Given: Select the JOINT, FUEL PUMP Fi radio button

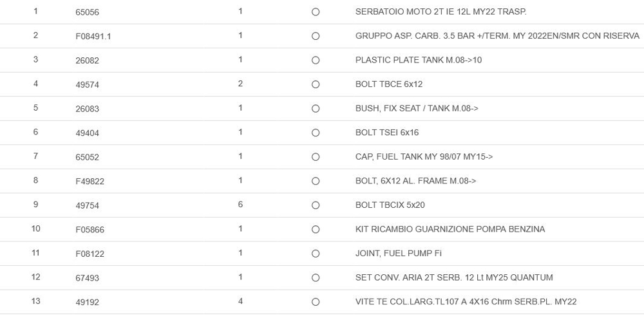Looking at the screenshot, I should 316,254.
